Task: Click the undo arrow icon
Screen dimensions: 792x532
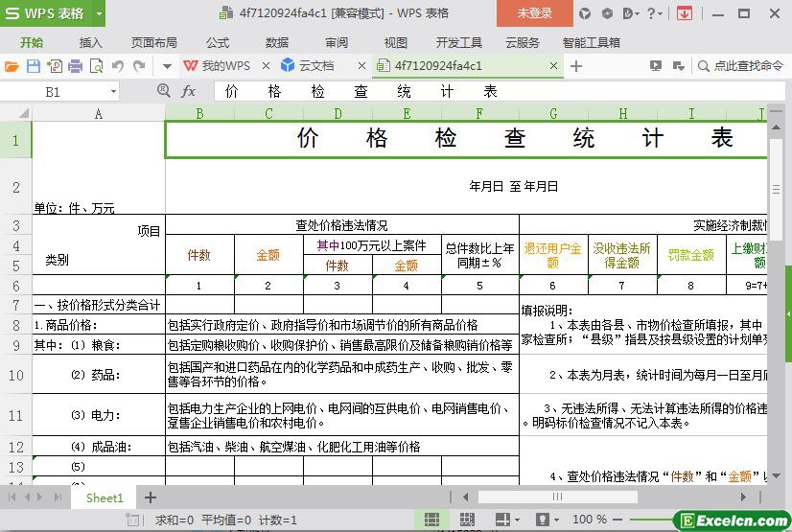Action: click(x=118, y=66)
